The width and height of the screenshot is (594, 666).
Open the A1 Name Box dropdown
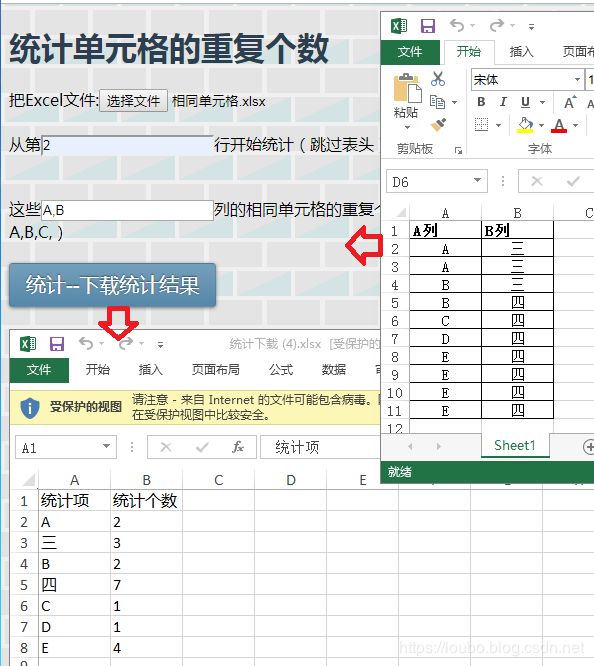[x=107, y=446]
